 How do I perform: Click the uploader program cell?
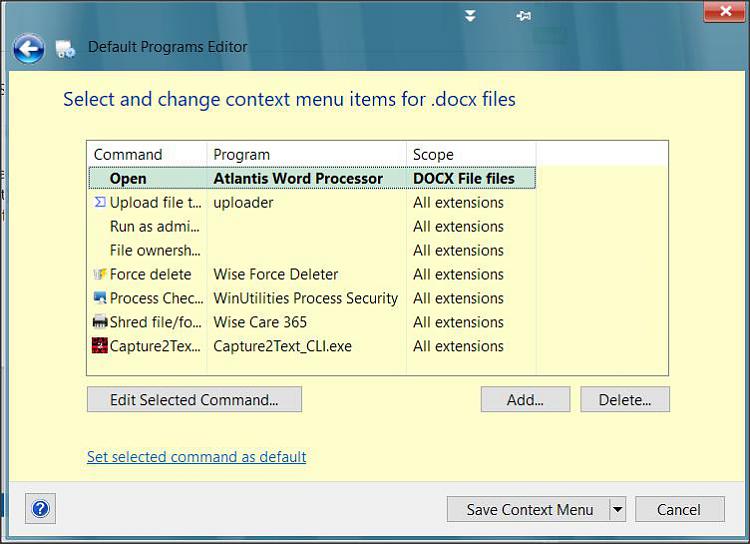click(243, 202)
